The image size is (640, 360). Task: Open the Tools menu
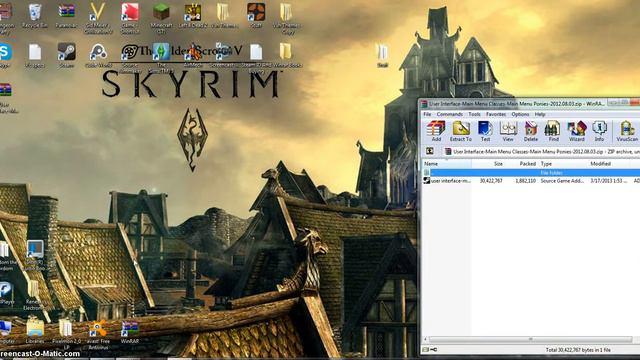[474, 114]
